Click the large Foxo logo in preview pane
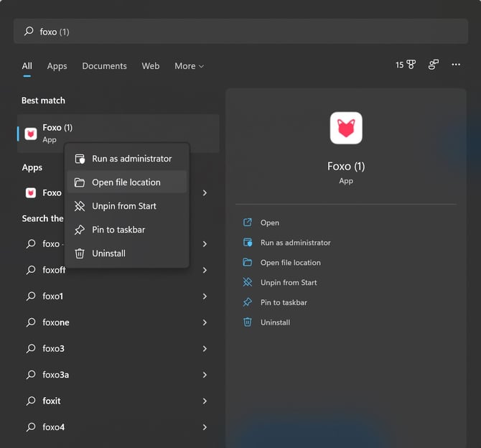The image size is (481, 448). point(346,128)
